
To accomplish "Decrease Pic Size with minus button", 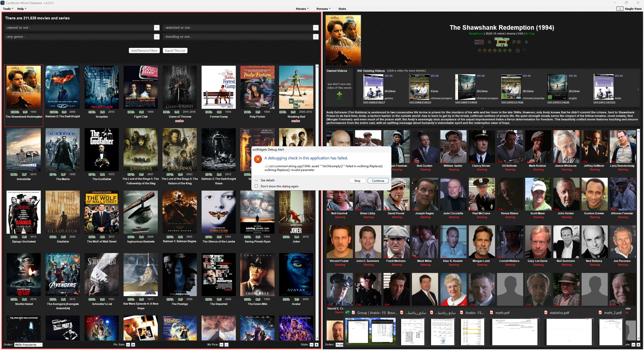I will coord(128,345).
